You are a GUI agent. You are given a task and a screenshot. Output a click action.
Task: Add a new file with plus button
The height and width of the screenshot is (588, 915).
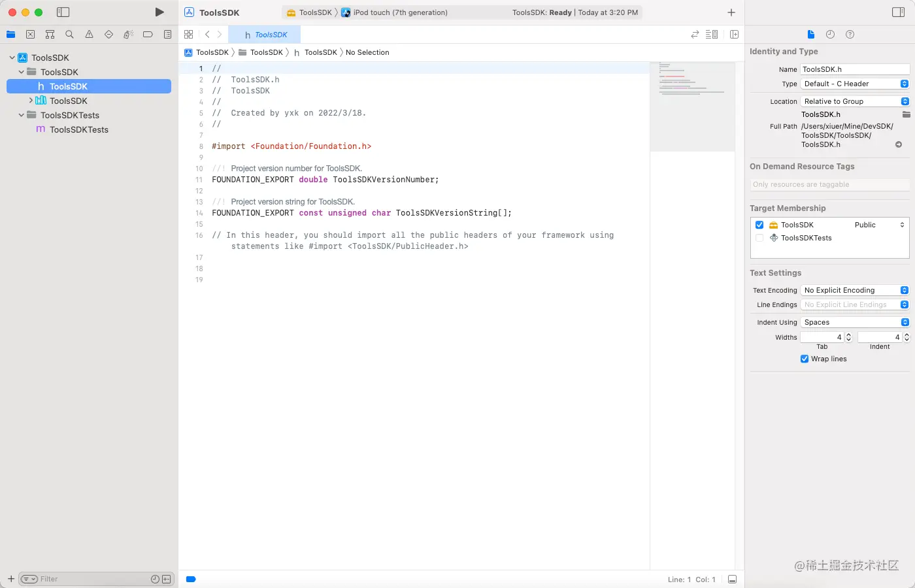pyautogui.click(x=11, y=579)
